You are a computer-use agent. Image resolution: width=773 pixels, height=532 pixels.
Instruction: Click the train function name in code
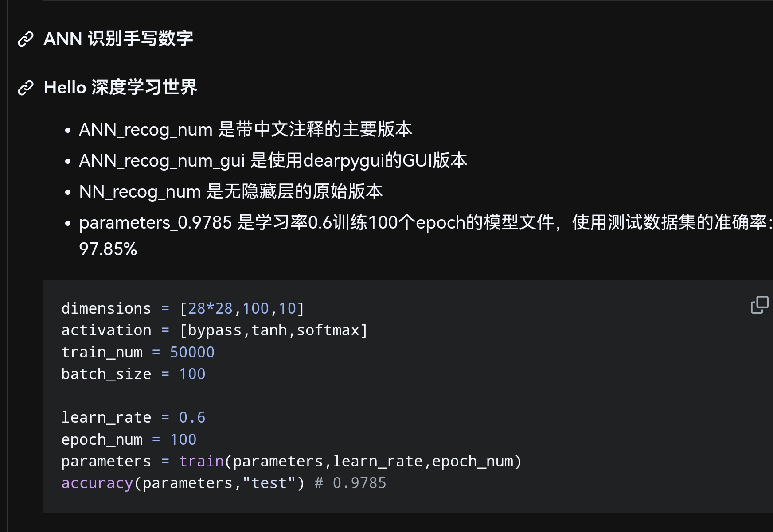click(x=202, y=461)
